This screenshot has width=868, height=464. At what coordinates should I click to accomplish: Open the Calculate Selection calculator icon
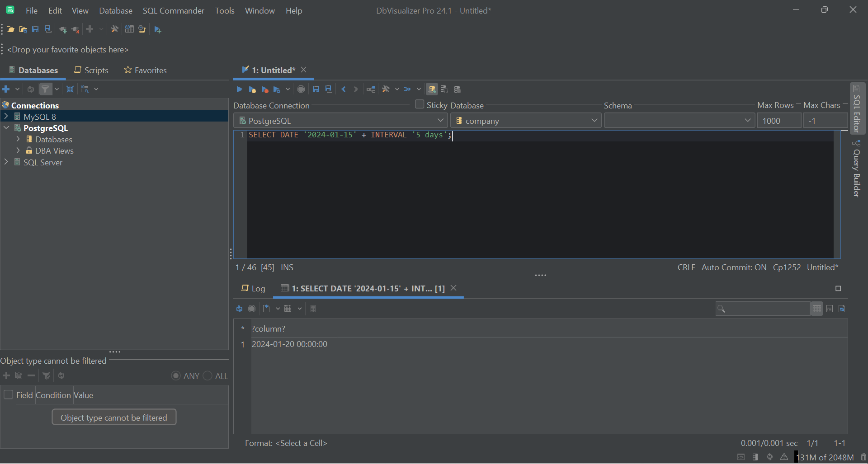(x=313, y=309)
